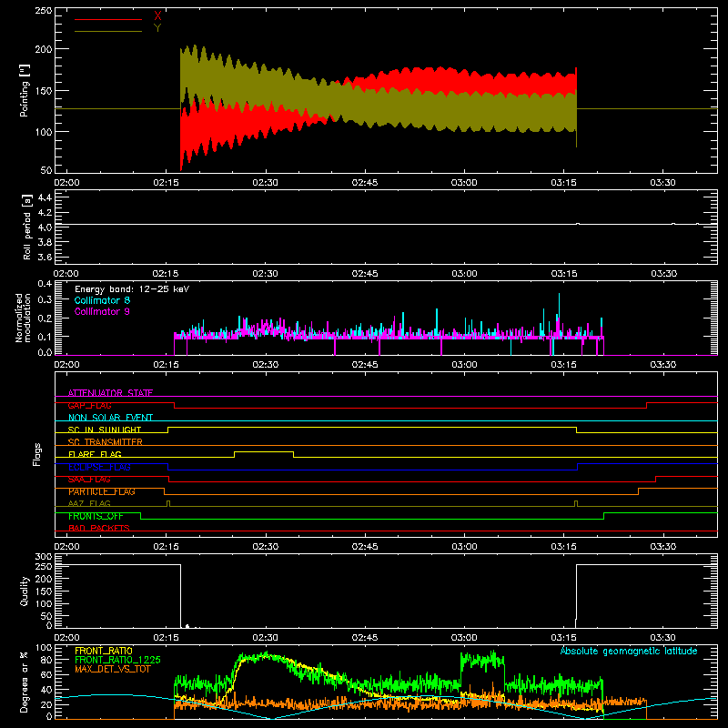728x728 pixels.
Task: Click the raised FLARE_FLAG pulse segment
Action: (x=264, y=451)
